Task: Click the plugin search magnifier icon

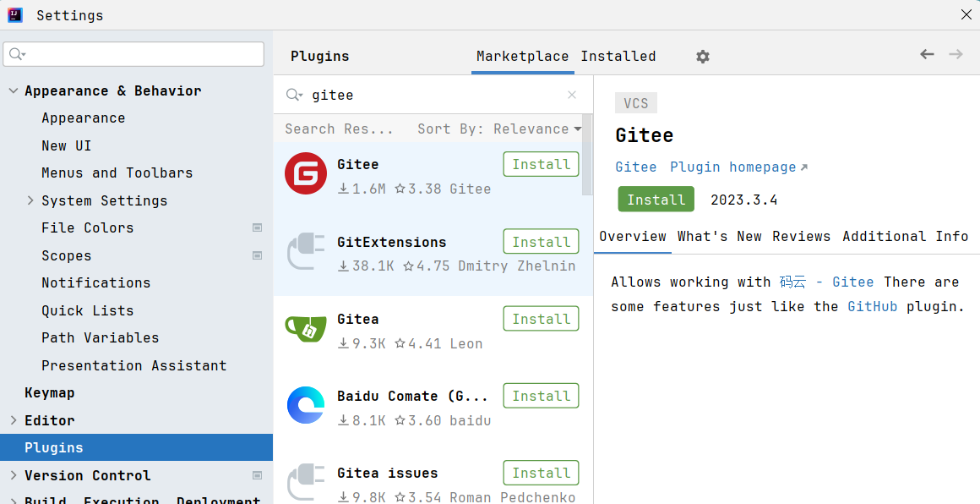Action: tap(294, 95)
